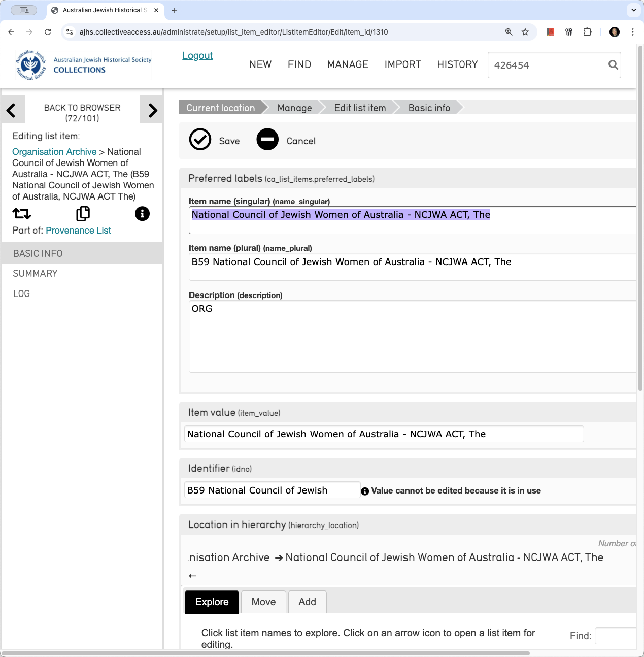Image resolution: width=644 pixels, height=657 pixels.
Task: Cancel editing with minus circle icon
Action: (267, 139)
